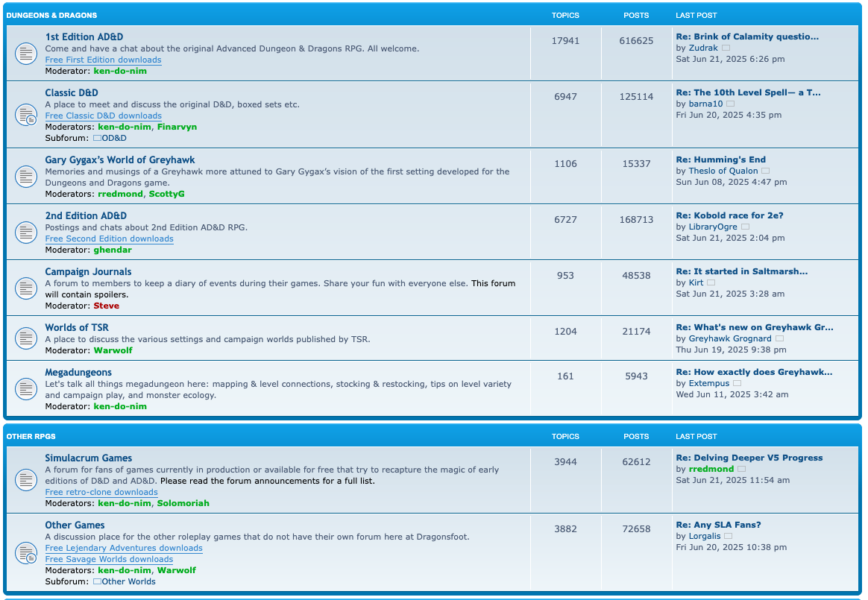
Task: Open 'Re: Any SLA Fans?' post
Action: tap(719, 525)
